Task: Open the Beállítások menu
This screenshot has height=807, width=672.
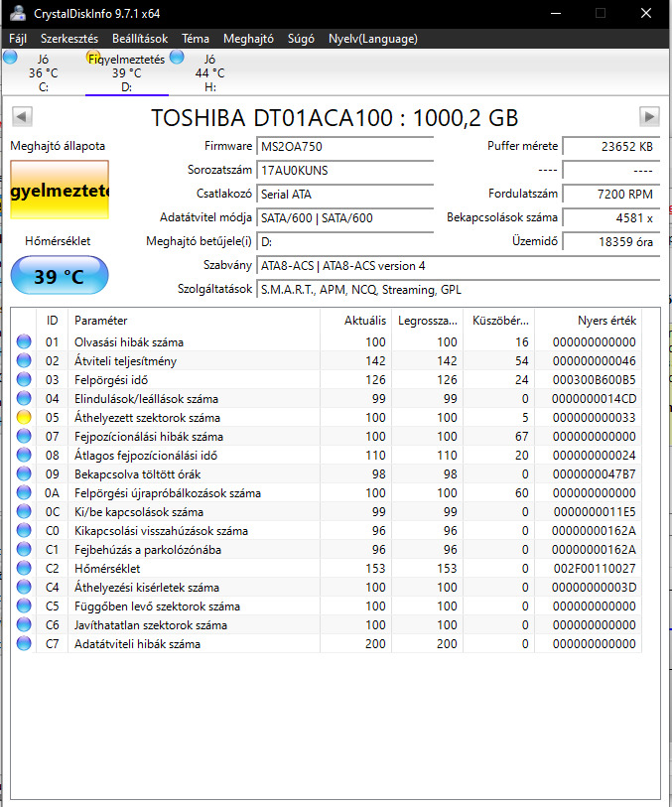Action: coord(140,39)
